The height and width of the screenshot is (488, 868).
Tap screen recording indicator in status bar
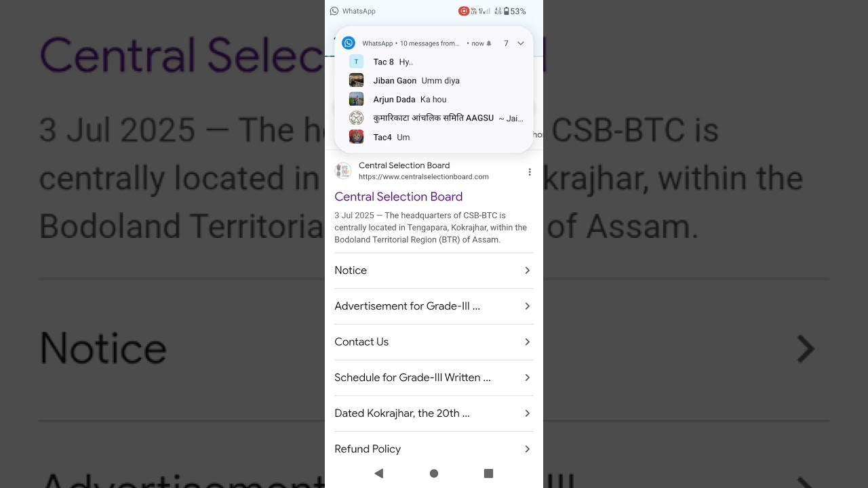464,11
